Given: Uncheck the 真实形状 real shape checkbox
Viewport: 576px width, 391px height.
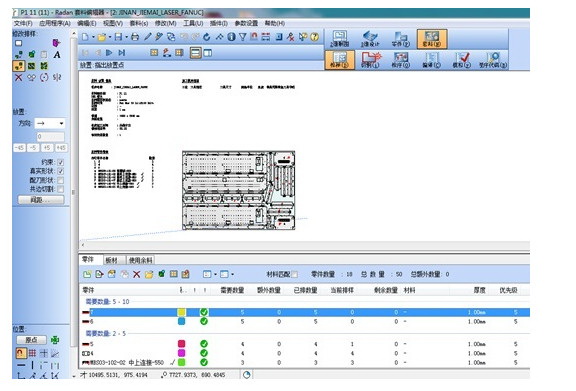Looking at the screenshot, I should pos(61,171).
